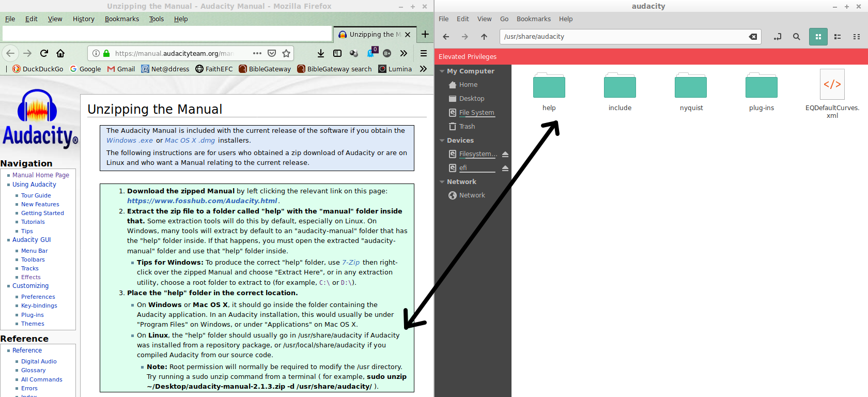
Task: Close the Unzipping the Manual tab
Action: coord(408,35)
